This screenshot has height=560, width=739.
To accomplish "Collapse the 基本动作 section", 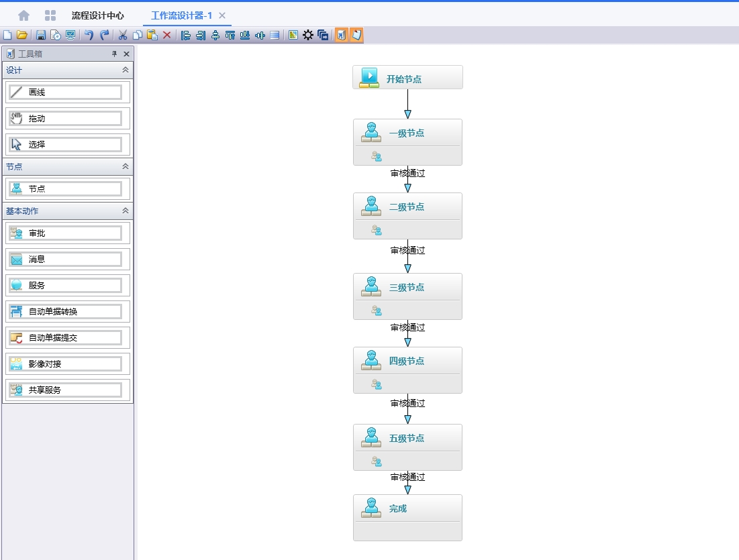I will click(x=125, y=211).
